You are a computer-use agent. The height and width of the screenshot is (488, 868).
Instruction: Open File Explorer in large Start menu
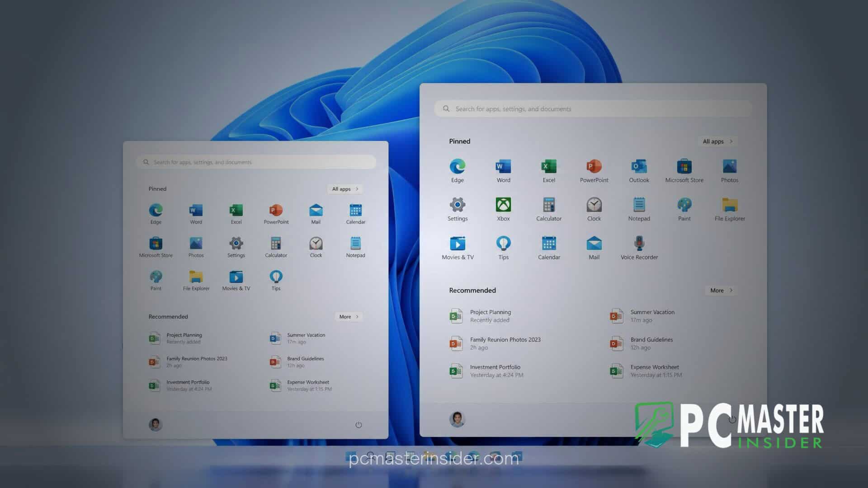tap(730, 209)
